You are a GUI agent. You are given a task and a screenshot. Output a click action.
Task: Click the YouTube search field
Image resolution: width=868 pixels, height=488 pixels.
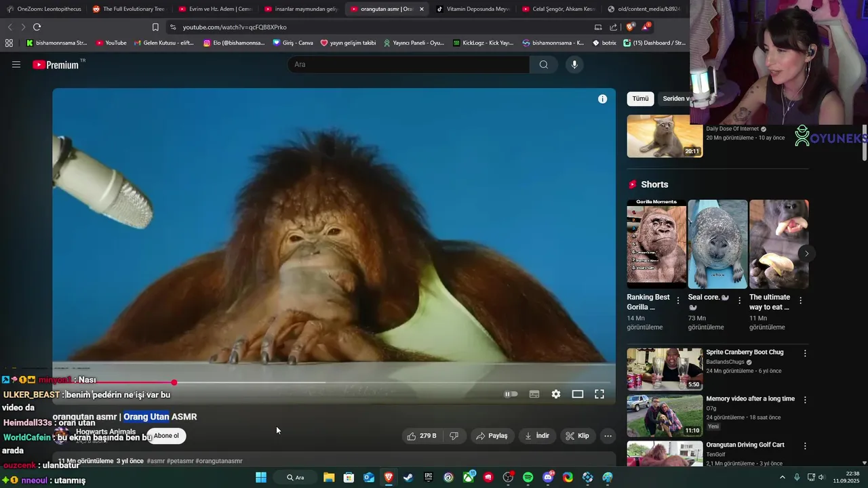point(409,64)
